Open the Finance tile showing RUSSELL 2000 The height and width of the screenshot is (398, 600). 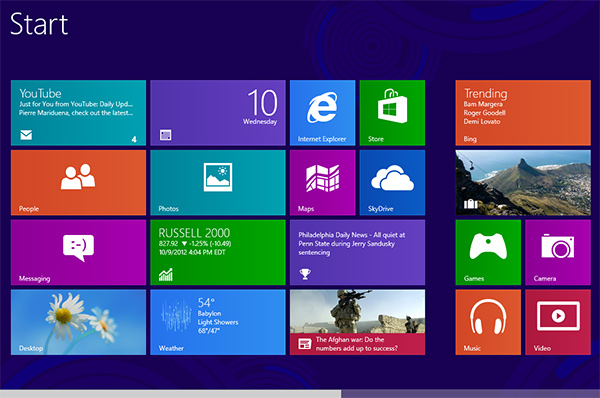pyautogui.click(x=218, y=252)
